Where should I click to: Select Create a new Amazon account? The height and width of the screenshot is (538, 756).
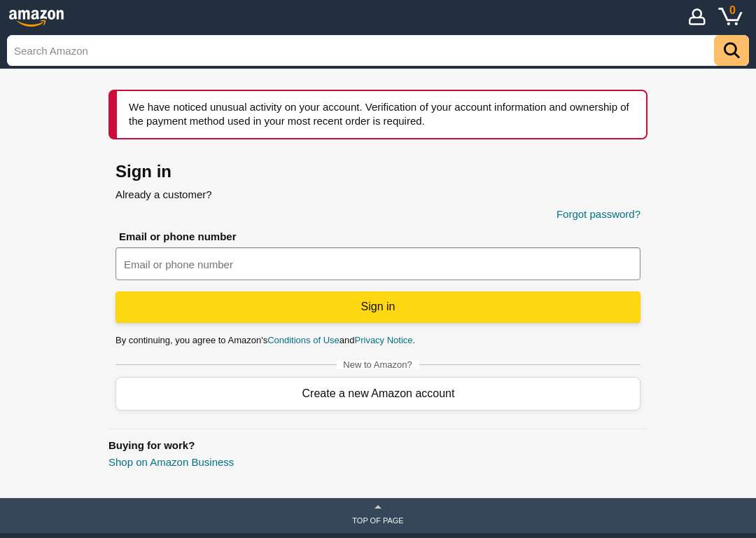click(378, 394)
